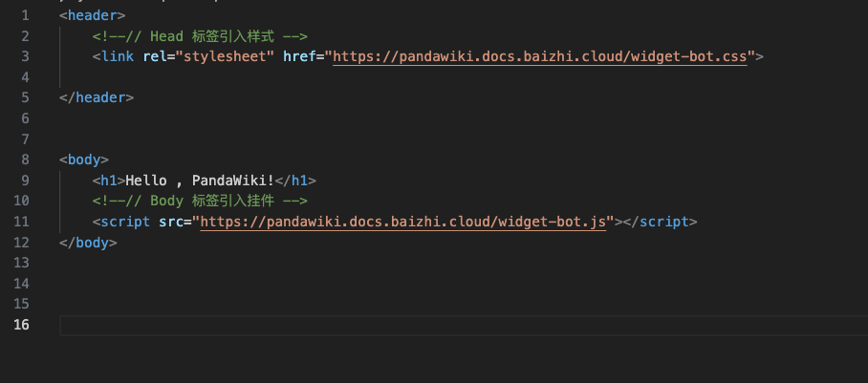
Task: Click line number 8 in the gutter
Action: point(25,160)
